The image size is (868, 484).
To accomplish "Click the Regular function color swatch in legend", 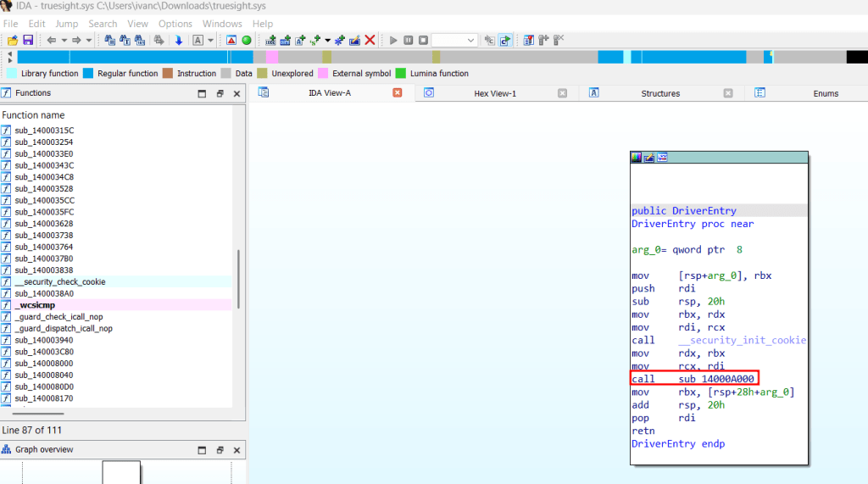I will pos(88,74).
